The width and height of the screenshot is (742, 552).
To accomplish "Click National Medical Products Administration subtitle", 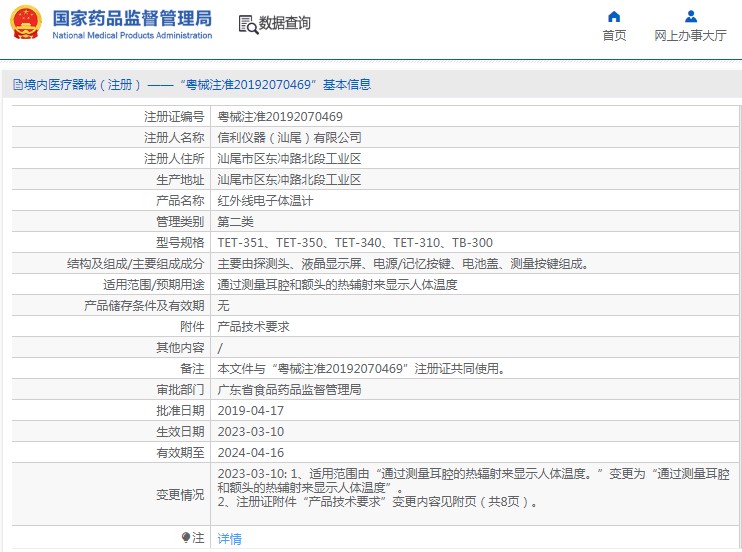I will click(x=132, y=36).
